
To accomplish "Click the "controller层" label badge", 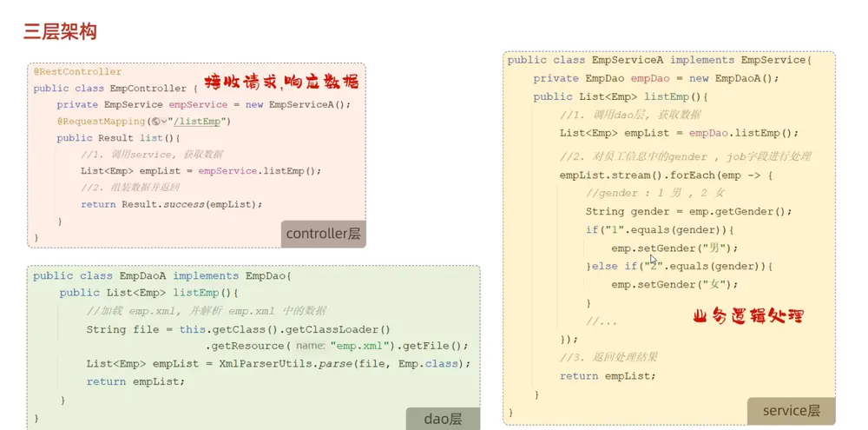I will 323,234.
